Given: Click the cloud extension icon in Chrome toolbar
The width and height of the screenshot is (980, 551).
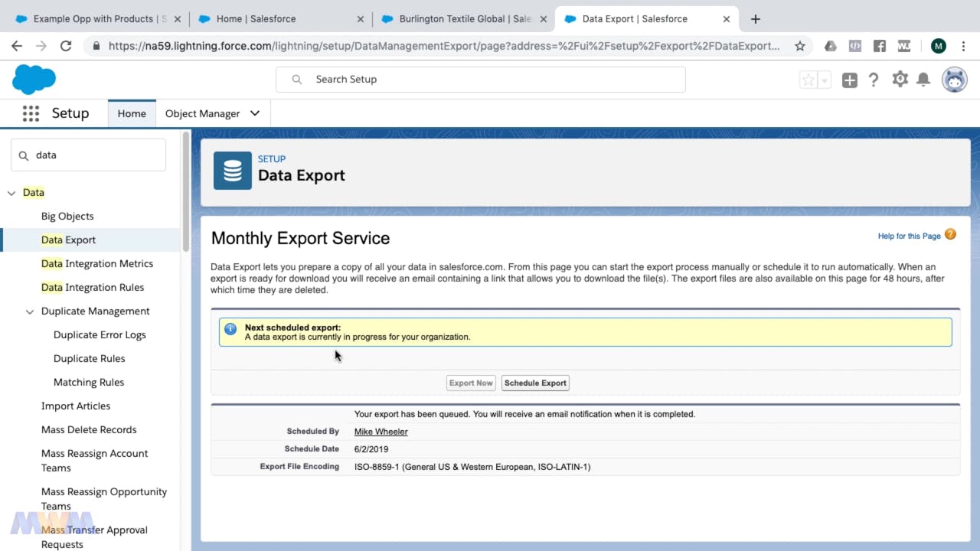Looking at the screenshot, I should (x=831, y=46).
